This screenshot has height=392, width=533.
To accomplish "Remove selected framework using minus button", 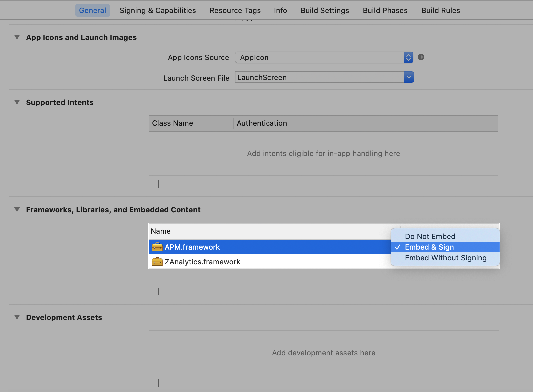I will 175,292.
